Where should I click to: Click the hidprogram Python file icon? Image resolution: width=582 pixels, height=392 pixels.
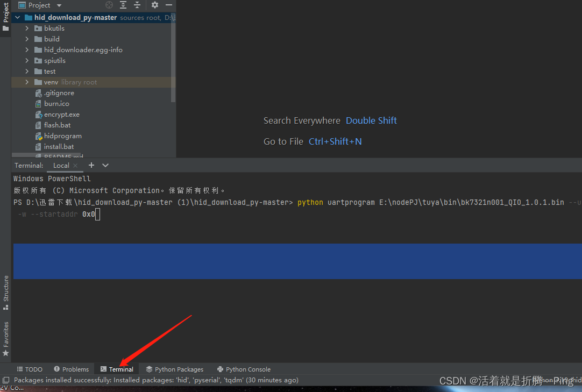coord(38,136)
